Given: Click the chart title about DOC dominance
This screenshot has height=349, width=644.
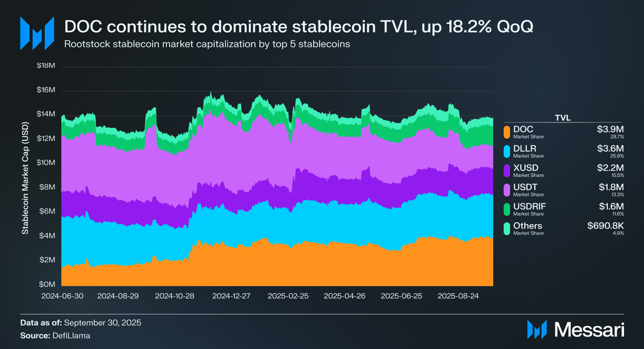Looking at the screenshot, I should pos(299,26).
